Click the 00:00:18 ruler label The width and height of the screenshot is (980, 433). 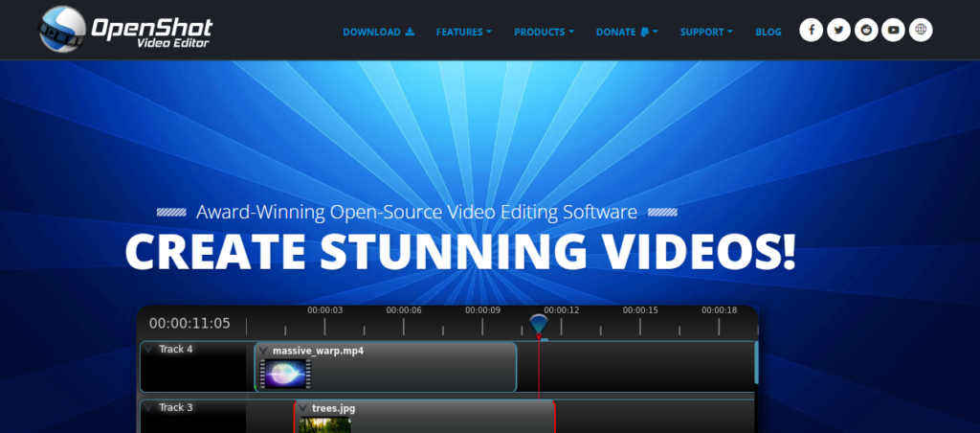click(x=719, y=310)
